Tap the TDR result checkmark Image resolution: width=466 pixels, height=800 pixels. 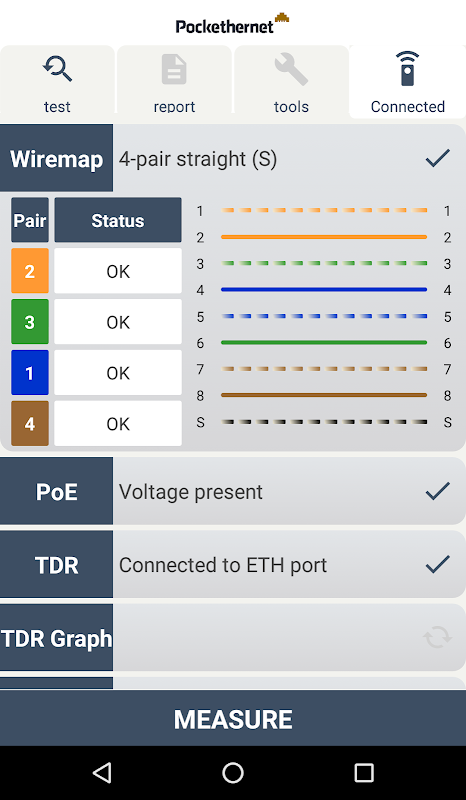click(437, 564)
